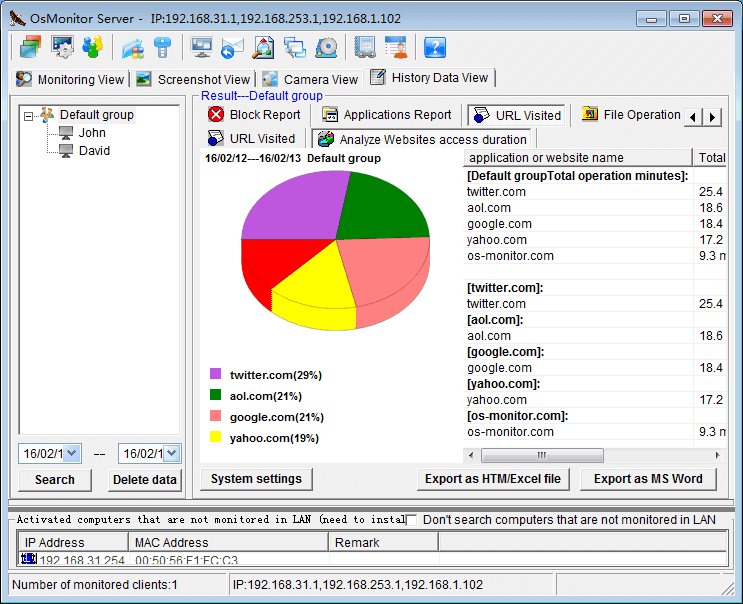Open System settings

point(256,479)
